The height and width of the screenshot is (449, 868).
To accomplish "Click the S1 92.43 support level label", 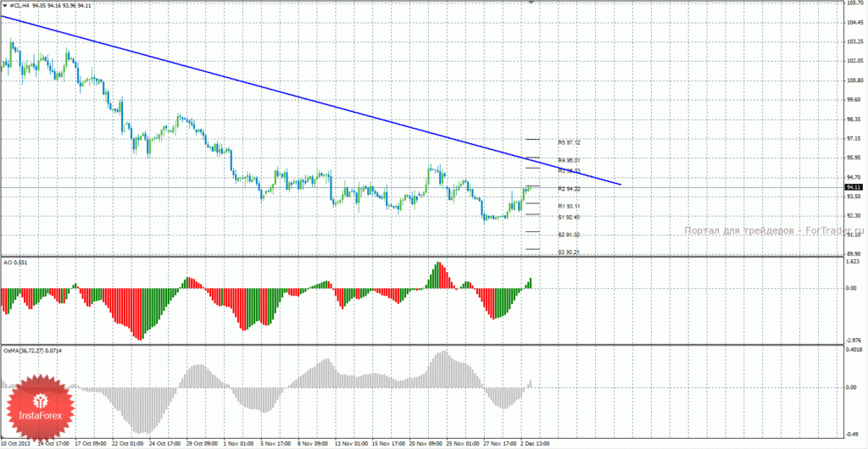I will tap(569, 218).
